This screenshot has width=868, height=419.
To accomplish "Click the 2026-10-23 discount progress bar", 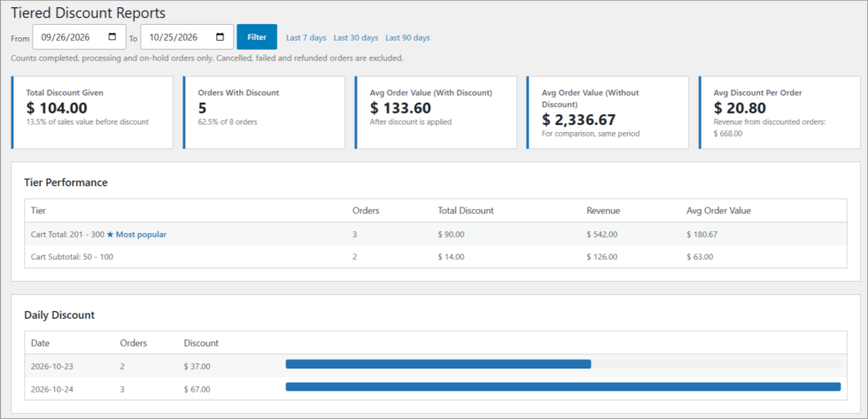I will pos(563,364).
